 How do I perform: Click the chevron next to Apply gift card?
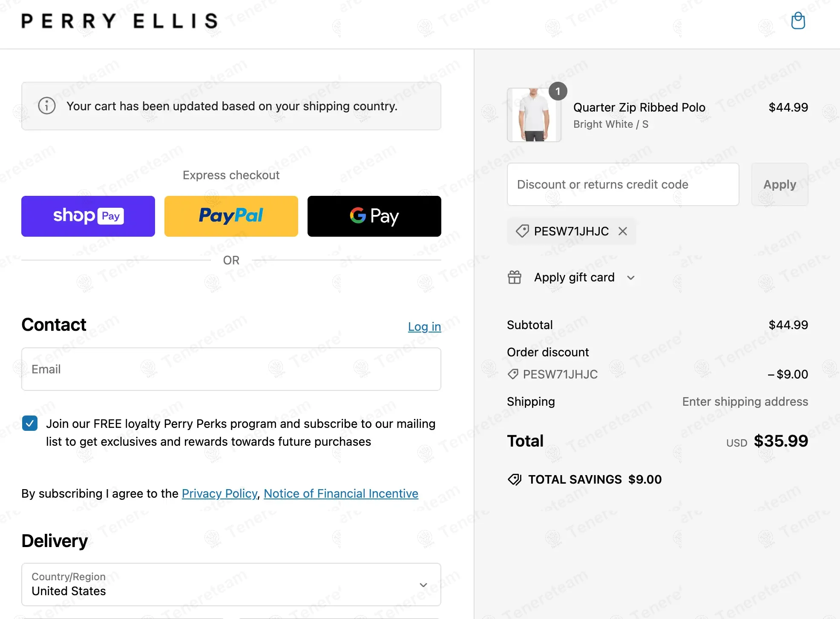pos(631,278)
